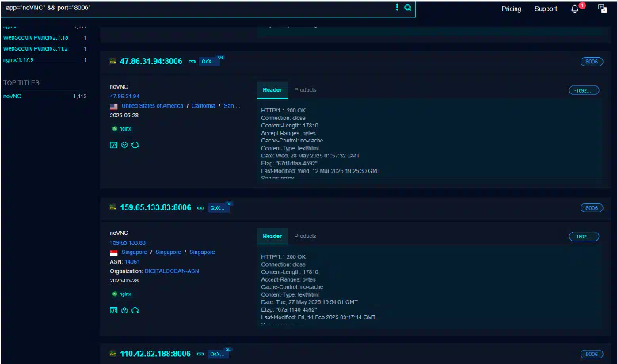Click the nginx green icon in 159.65.133.83 result
The height and width of the screenshot is (364, 617).
(x=115, y=294)
